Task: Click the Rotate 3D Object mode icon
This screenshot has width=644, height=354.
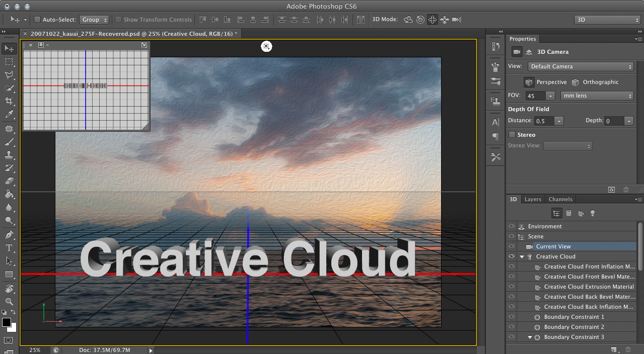Action: [408, 20]
